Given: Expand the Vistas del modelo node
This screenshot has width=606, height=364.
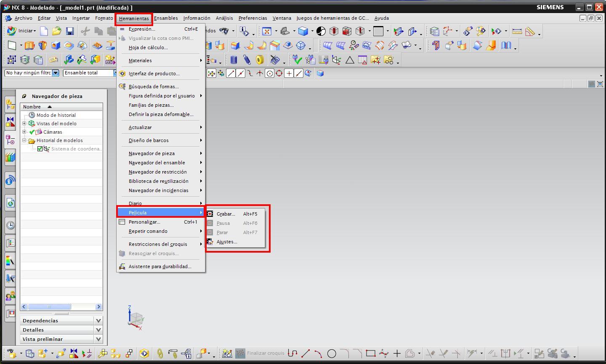Looking at the screenshot, I should click(24, 124).
